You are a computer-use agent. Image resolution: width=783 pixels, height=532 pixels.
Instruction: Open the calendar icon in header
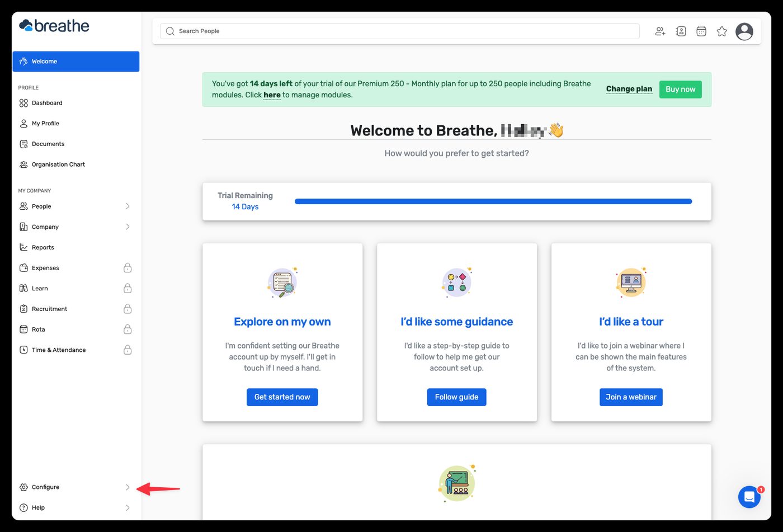[701, 31]
